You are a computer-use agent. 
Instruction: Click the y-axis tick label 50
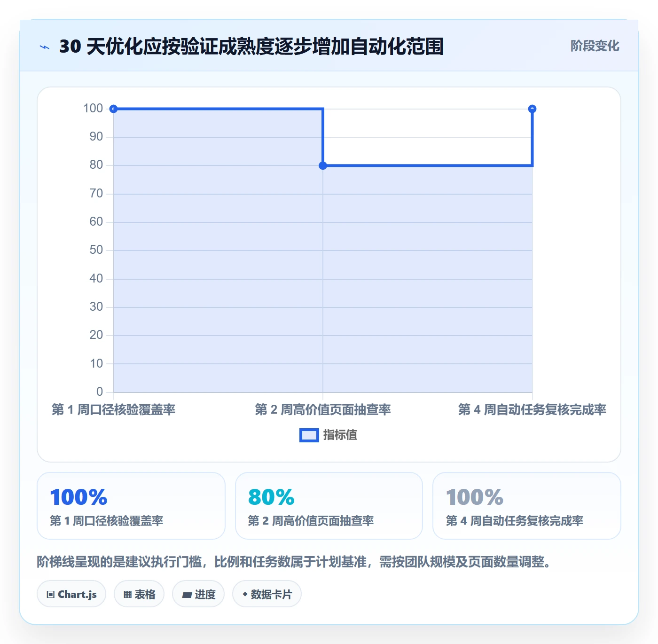tap(96, 250)
